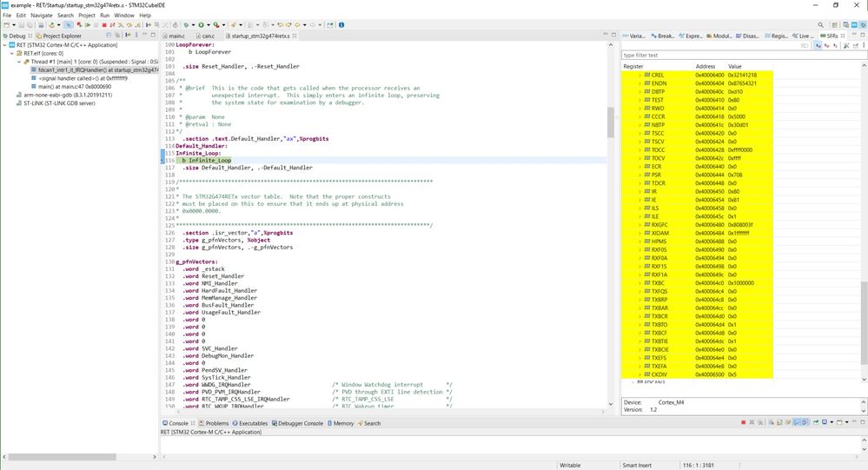Viewport: 868px width, 470px height.
Task: Collapse the RET.elf tree node
Action: click(x=11, y=53)
